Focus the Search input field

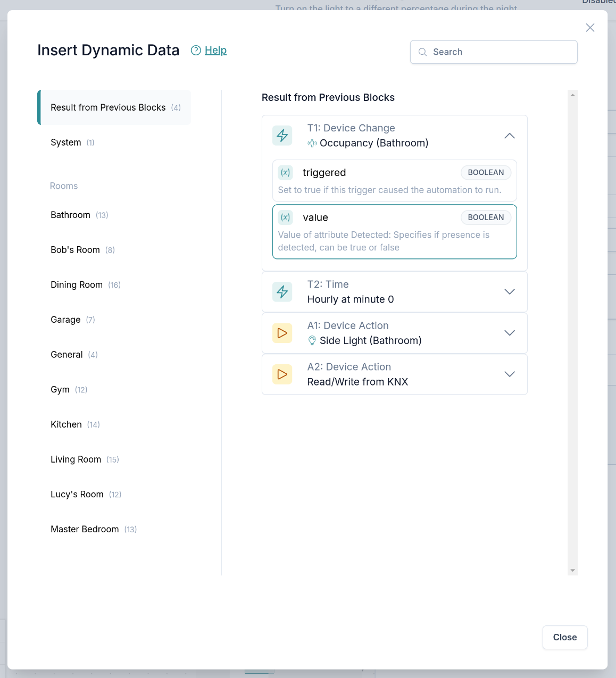(500, 52)
